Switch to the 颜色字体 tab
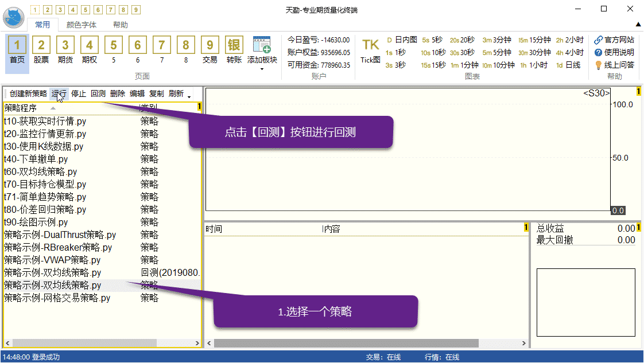This screenshot has height=363, width=644. (82, 25)
